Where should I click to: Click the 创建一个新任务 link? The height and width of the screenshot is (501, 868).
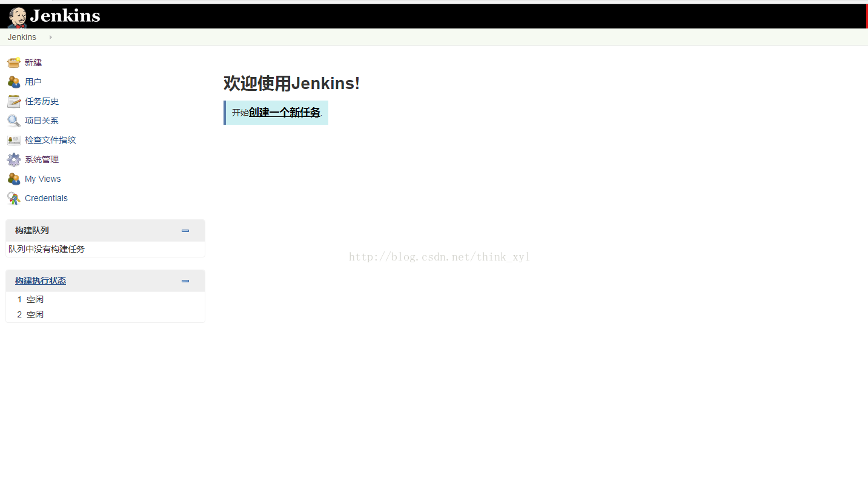point(285,112)
